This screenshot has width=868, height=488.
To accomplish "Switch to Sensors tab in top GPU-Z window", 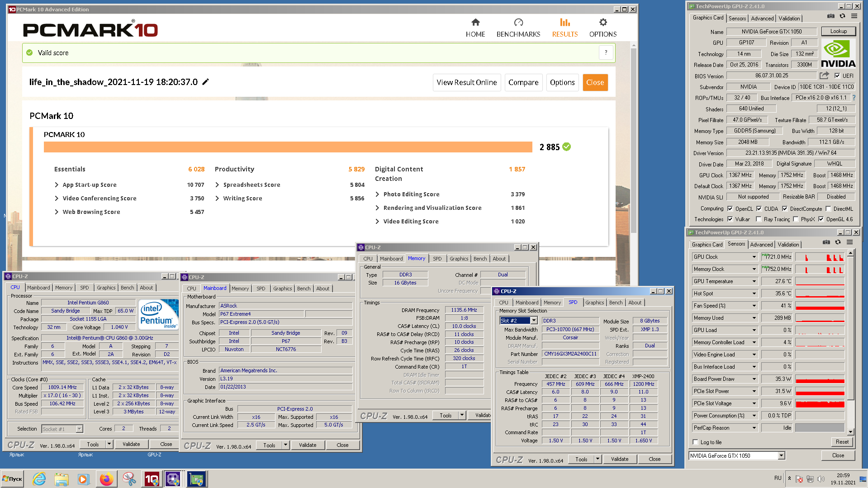I will coord(737,19).
